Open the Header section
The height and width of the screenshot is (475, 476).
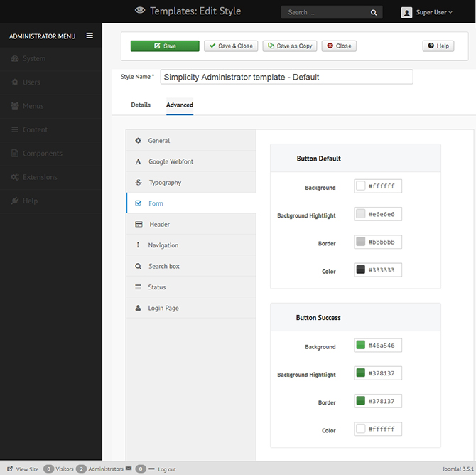pos(191,224)
